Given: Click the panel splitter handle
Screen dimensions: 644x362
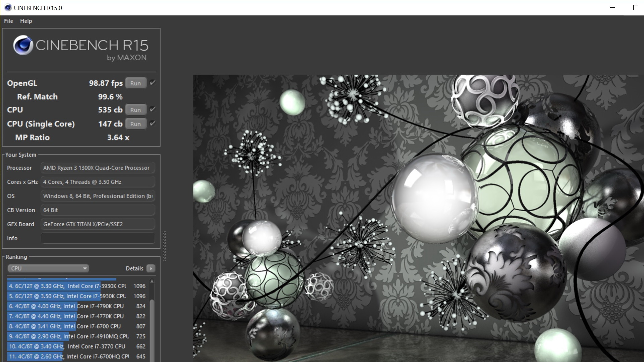Looking at the screenshot, I should (165, 246).
